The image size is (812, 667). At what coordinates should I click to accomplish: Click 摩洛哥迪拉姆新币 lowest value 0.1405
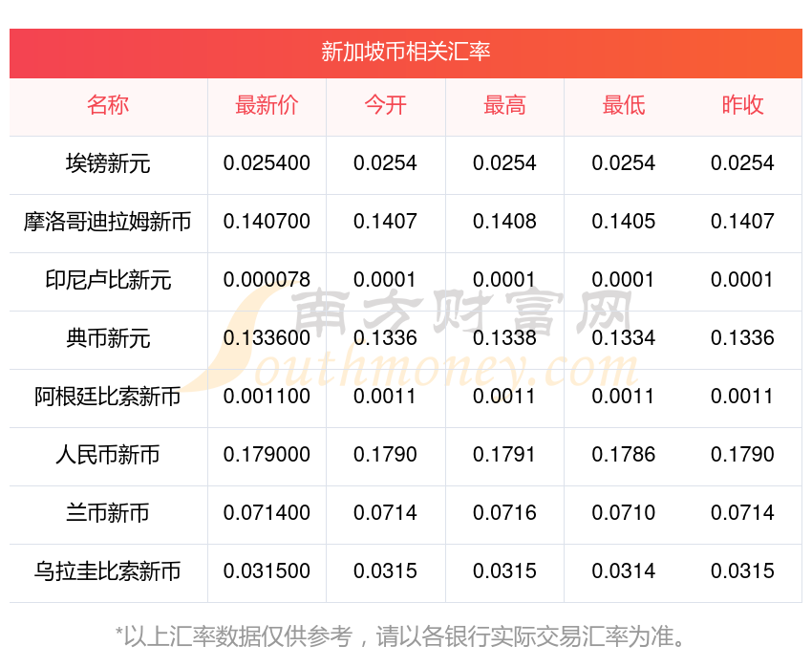coord(624,222)
